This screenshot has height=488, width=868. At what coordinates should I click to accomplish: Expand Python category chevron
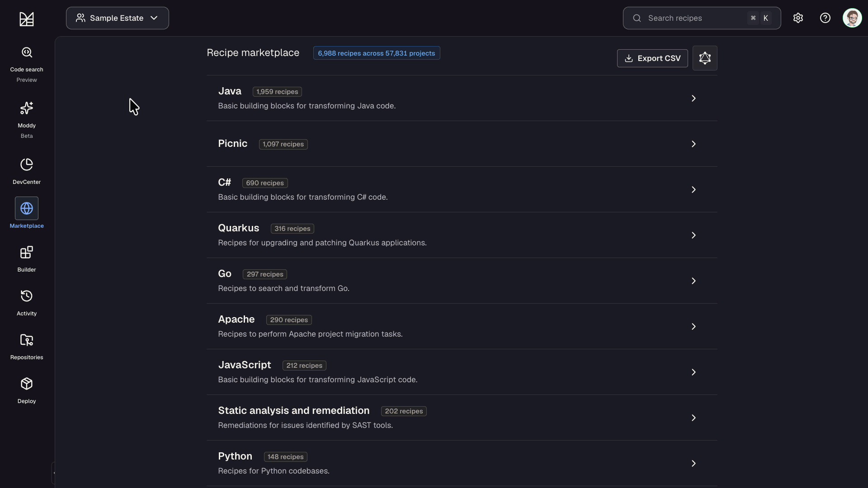coord(693,464)
